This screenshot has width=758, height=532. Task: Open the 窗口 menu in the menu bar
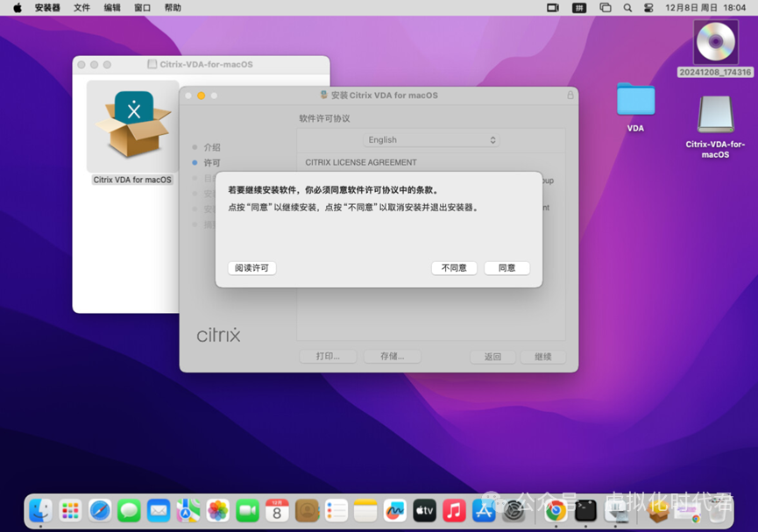(142, 7)
